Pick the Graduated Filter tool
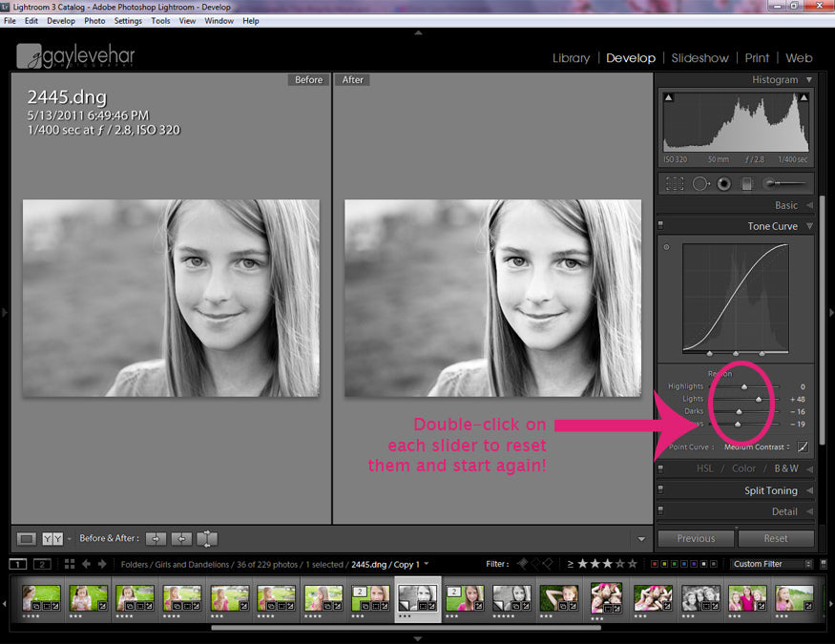The width and height of the screenshot is (835, 644). (x=747, y=183)
